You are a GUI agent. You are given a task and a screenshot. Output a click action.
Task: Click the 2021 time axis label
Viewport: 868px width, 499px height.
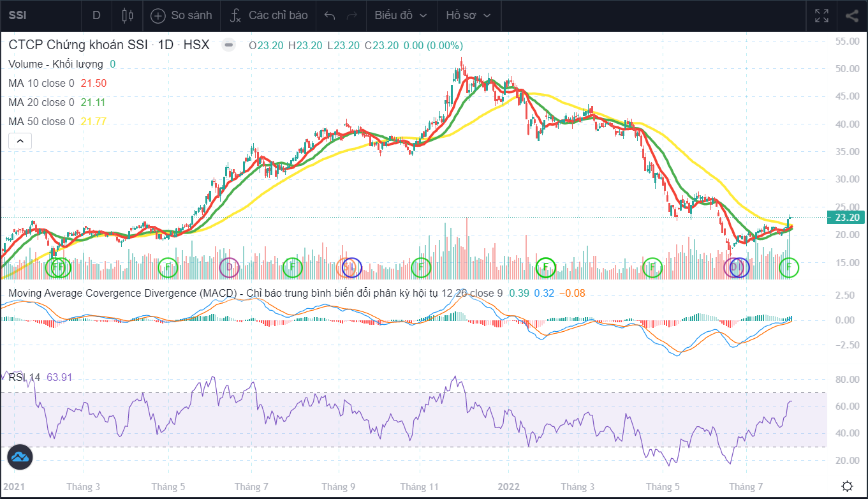tap(13, 487)
